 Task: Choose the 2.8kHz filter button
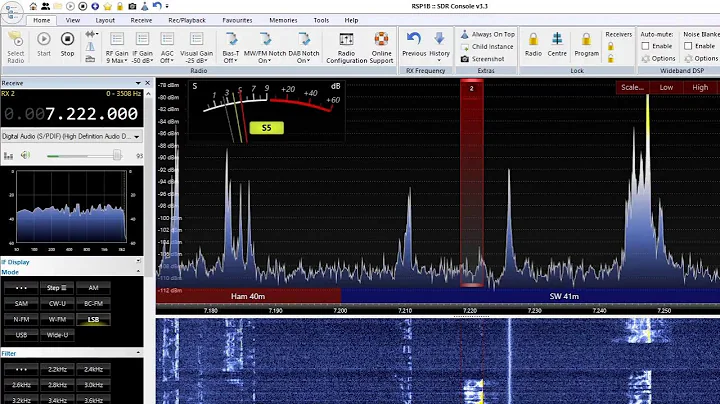pos(57,385)
